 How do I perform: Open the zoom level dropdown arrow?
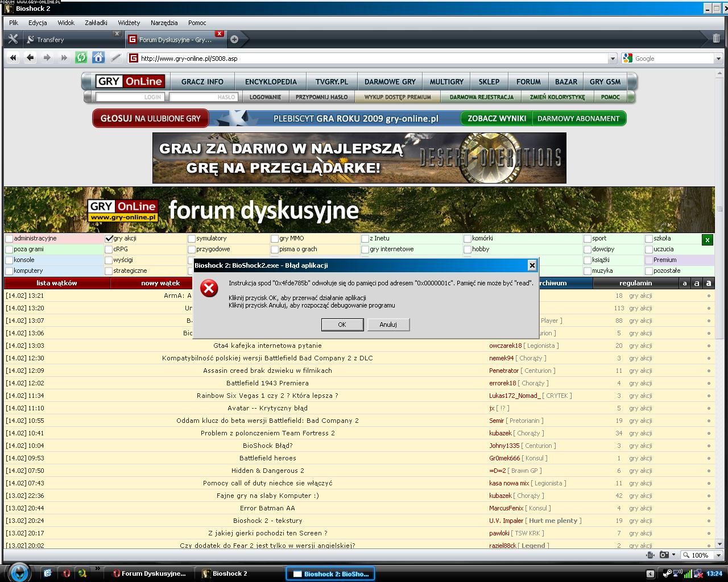pyautogui.click(x=718, y=555)
